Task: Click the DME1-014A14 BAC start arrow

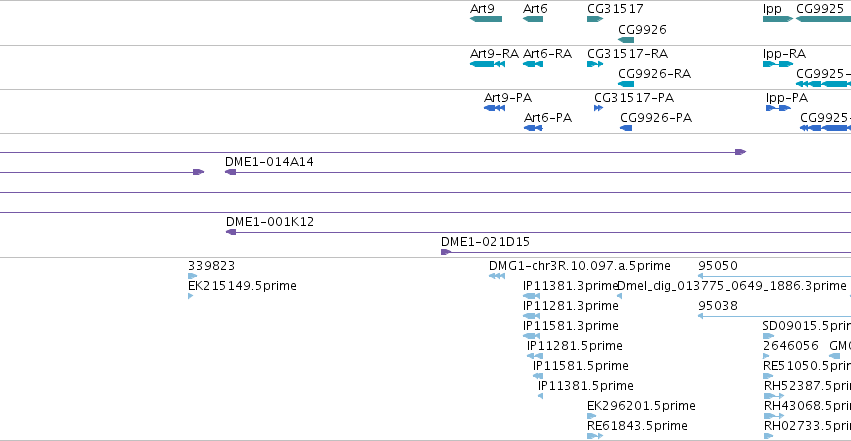Action: (231, 172)
